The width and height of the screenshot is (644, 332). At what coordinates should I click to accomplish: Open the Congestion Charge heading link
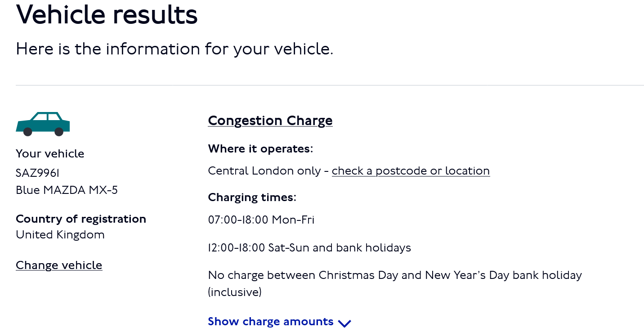(x=270, y=121)
